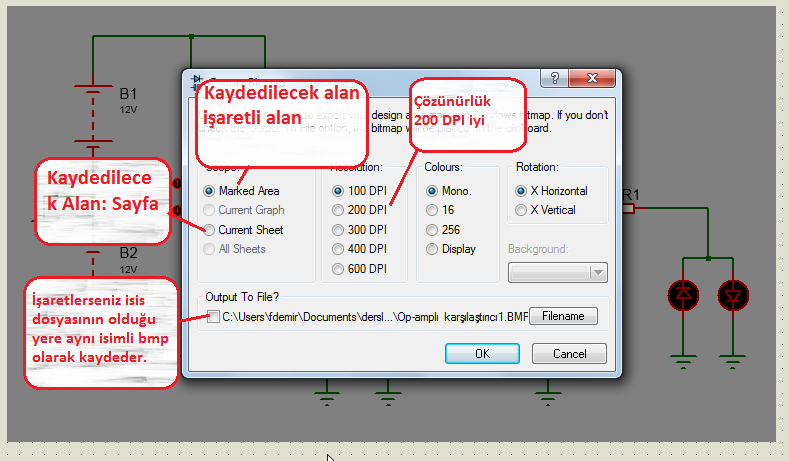Viewport: 789px width, 461px height.
Task: Click the ground symbol under the right LED
Action: 733,360
